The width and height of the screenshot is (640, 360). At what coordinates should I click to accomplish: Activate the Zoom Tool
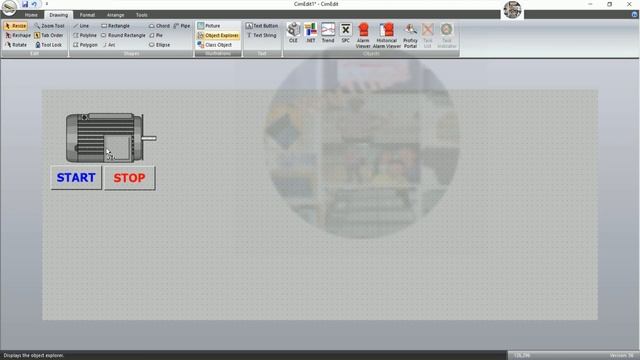(x=49, y=26)
